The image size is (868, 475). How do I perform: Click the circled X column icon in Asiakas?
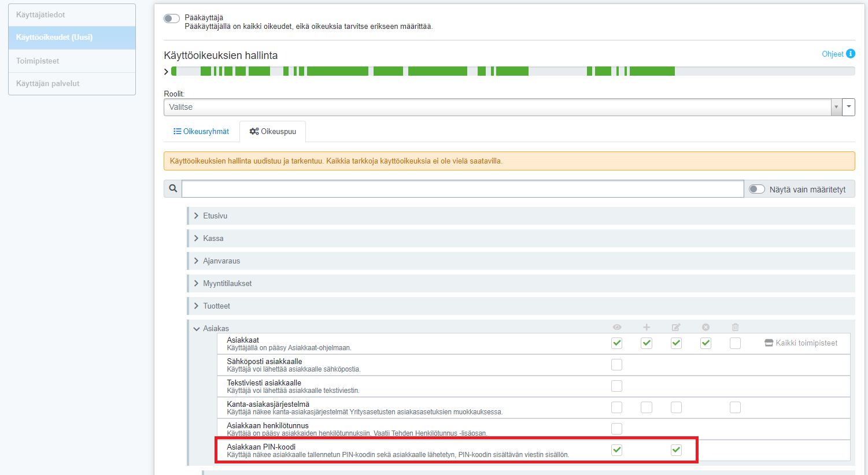(706, 327)
